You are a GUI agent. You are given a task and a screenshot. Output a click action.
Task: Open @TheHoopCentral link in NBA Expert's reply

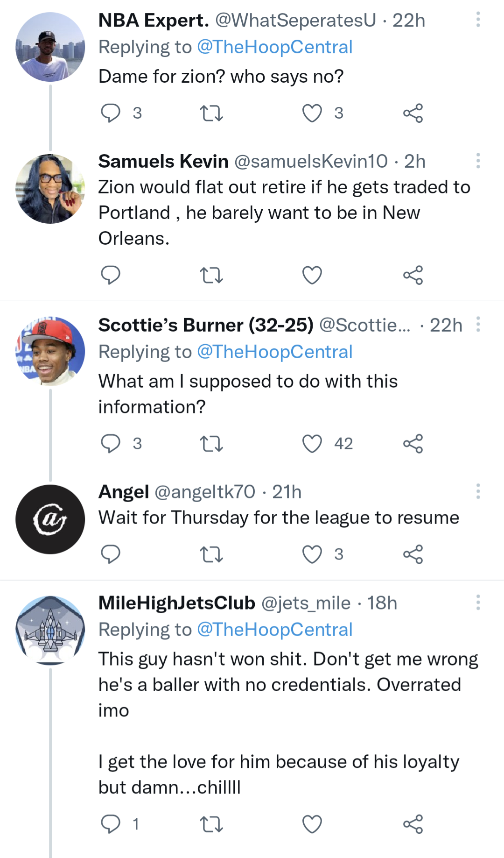click(274, 47)
